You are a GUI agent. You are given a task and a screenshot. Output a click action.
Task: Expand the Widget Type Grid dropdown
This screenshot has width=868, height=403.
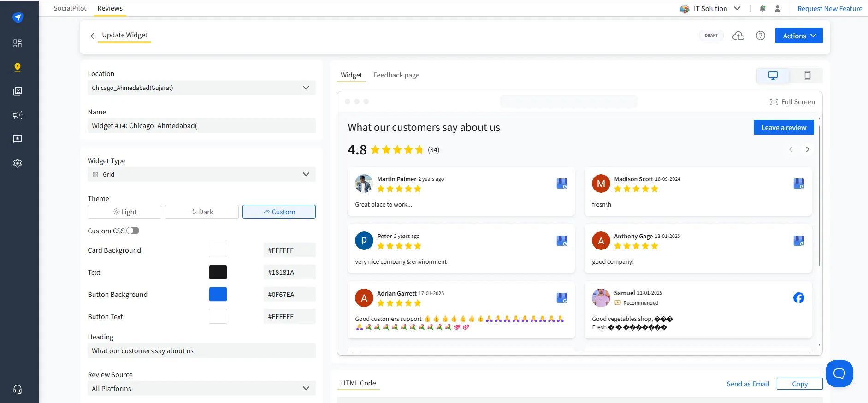click(202, 174)
